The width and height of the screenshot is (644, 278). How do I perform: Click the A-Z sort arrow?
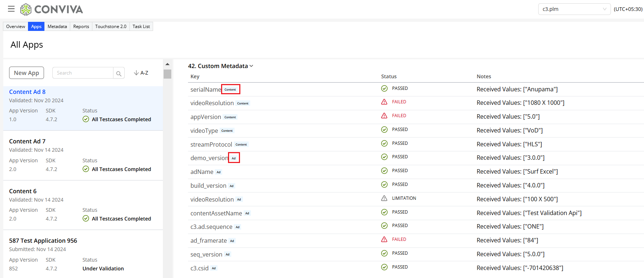pyautogui.click(x=136, y=73)
